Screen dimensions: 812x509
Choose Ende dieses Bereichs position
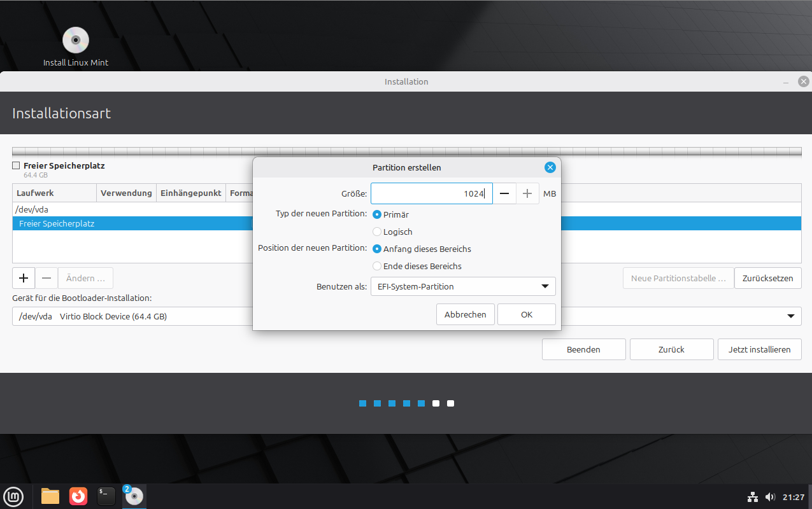[x=378, y=267]
